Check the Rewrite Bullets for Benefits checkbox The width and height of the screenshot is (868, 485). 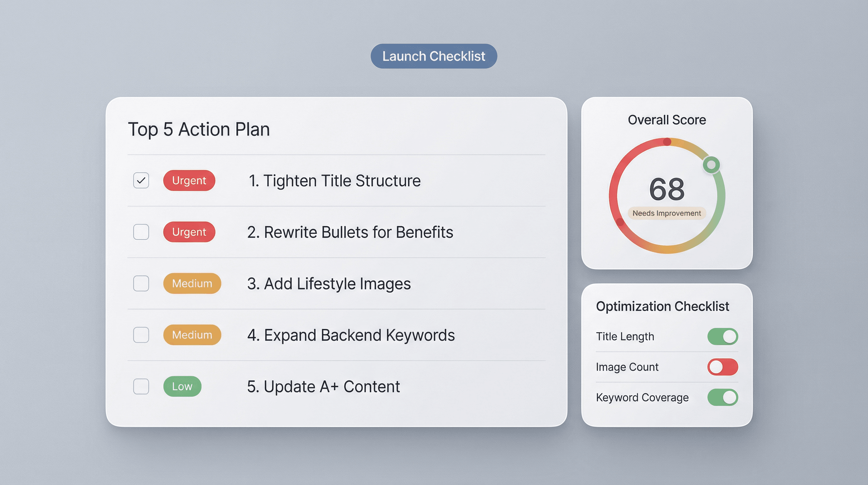141,232
